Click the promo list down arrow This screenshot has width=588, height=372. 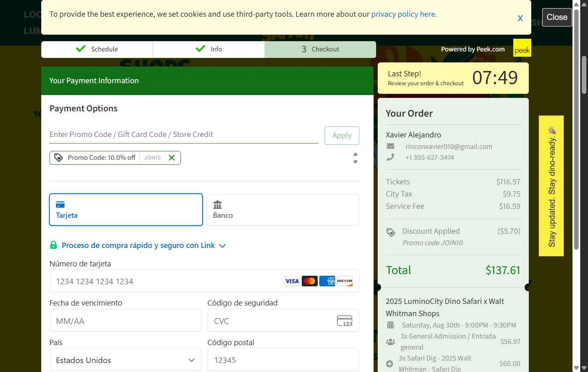pyautogui.click(x=355, y=162)
